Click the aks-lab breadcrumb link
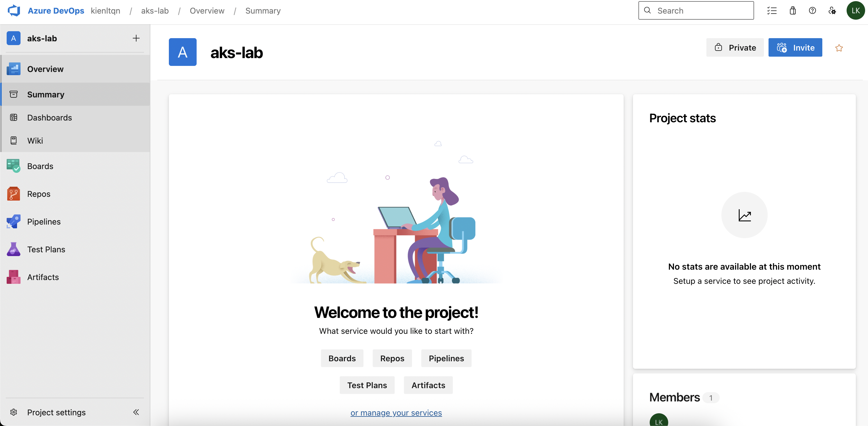The width and height of the screenshot is (868, 426). (x=155, y=10)
